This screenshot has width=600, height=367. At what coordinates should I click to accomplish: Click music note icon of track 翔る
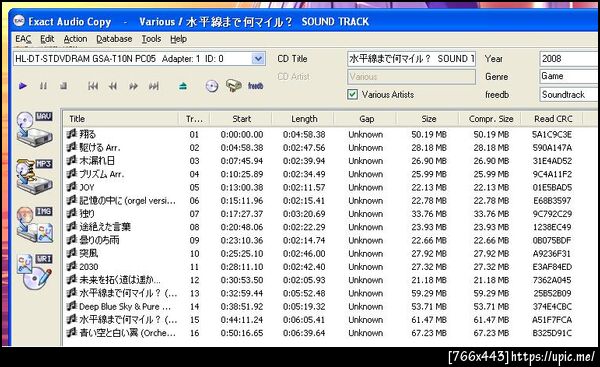[72, 134]
